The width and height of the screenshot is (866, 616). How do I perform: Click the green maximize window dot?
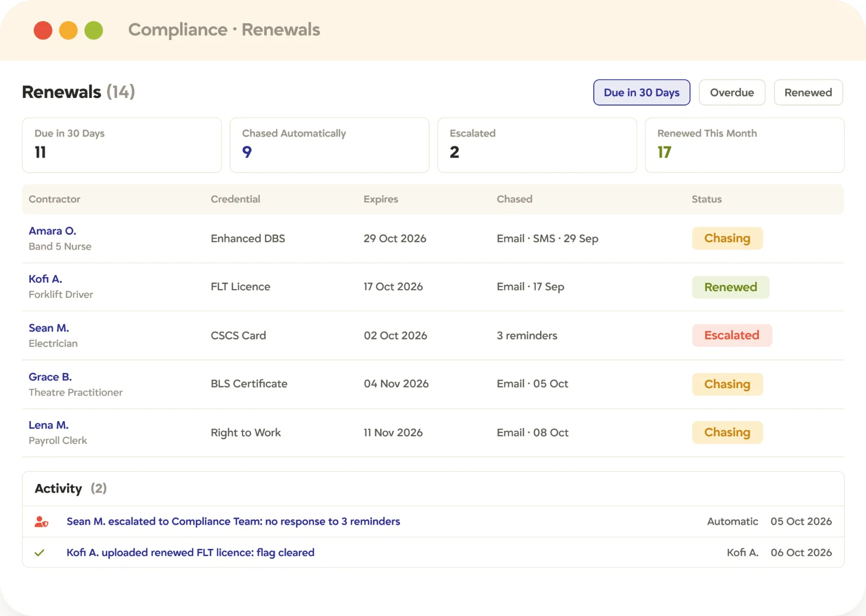94,30
